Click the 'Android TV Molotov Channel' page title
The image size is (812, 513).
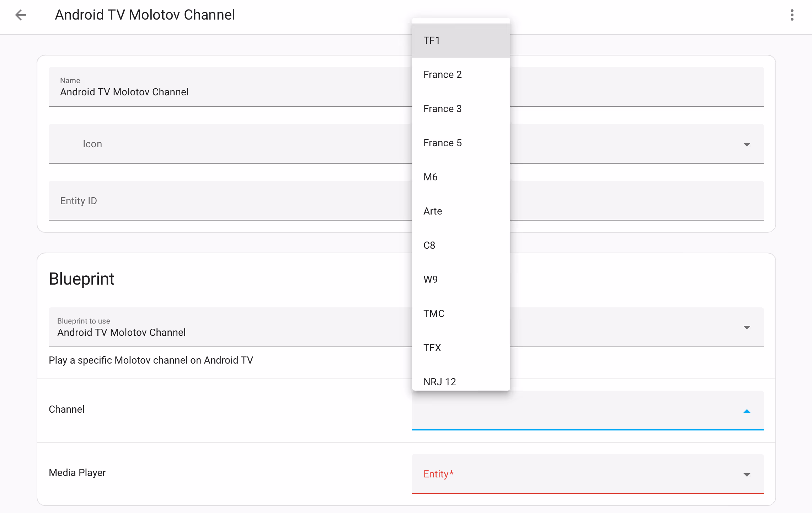coord(145,15)
